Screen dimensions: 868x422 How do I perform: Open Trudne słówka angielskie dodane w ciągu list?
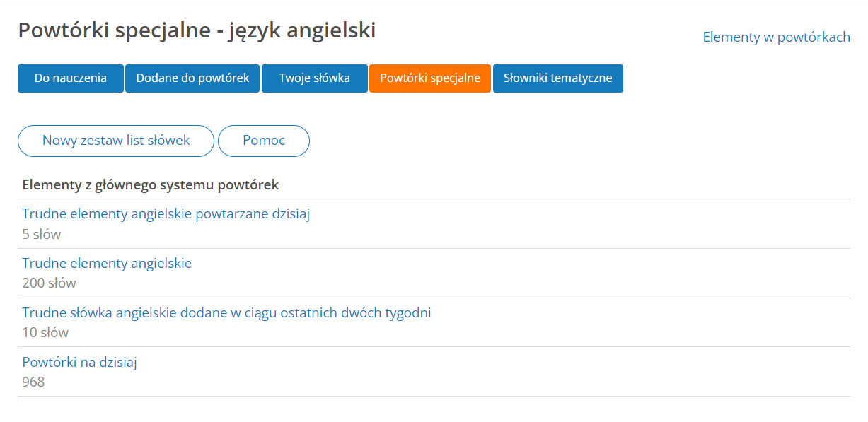click(x=226, y=313)
